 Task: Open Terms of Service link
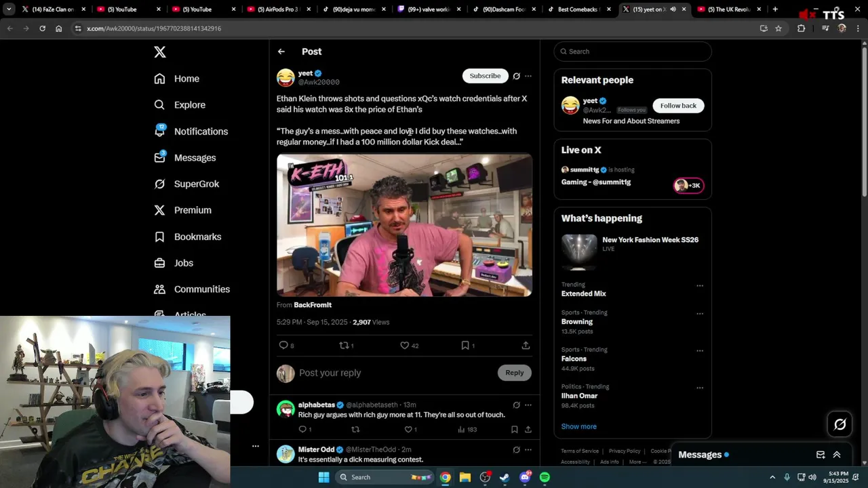coord(580,451)
